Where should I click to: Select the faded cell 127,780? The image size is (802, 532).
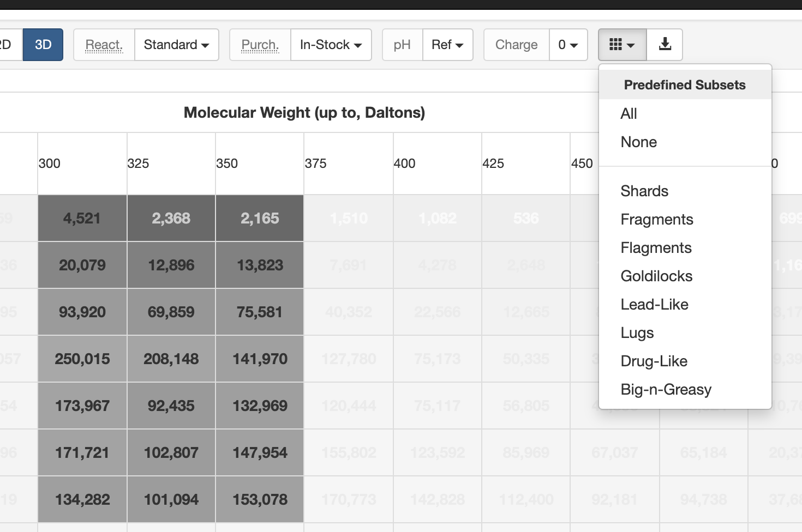click(349, 359)
